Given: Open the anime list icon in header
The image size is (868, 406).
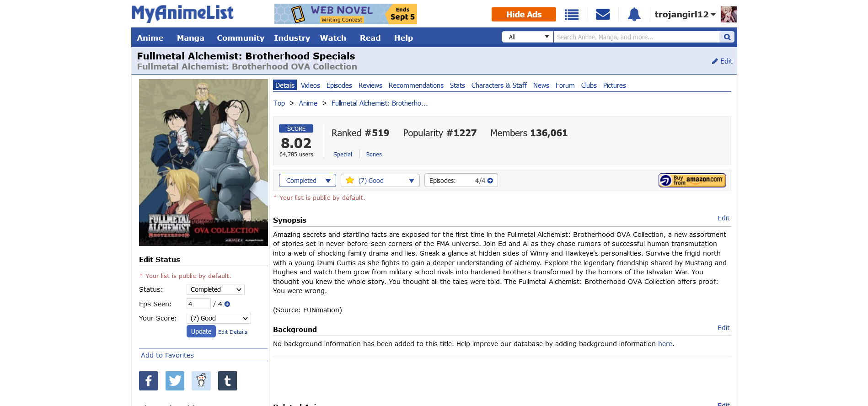Looking at the screenshot, I should click(571, 15).
